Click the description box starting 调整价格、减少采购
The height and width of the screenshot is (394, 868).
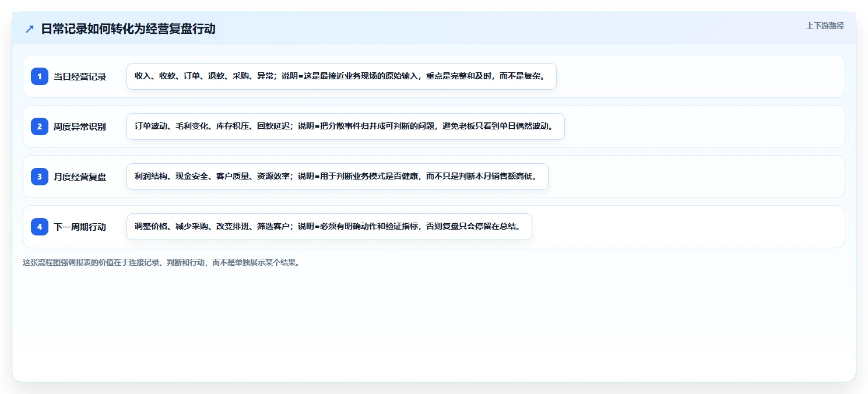(x=329, y=227)
